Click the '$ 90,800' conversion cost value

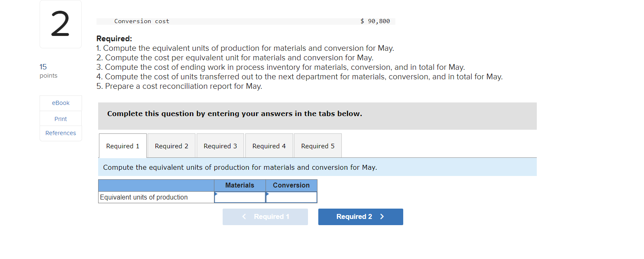tap(375, 21)
